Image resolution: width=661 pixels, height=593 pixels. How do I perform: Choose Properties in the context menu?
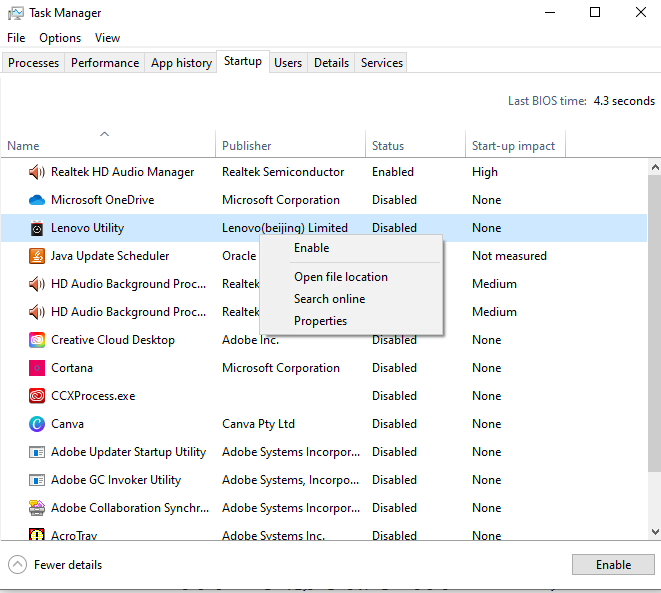point(352,321)
